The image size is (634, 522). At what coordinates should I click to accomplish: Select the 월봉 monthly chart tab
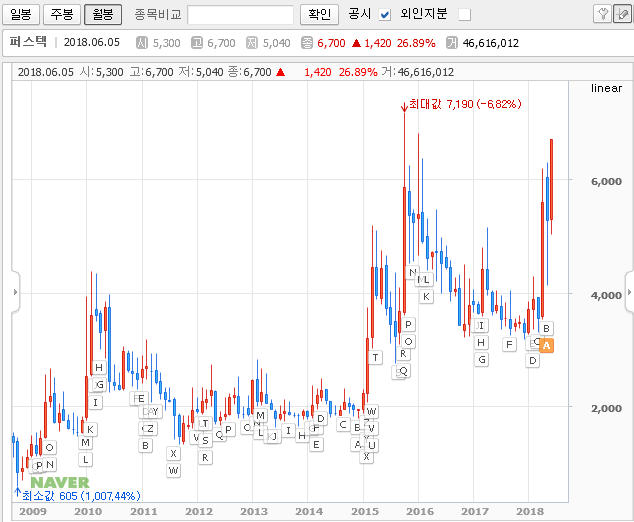pos(103,14)
